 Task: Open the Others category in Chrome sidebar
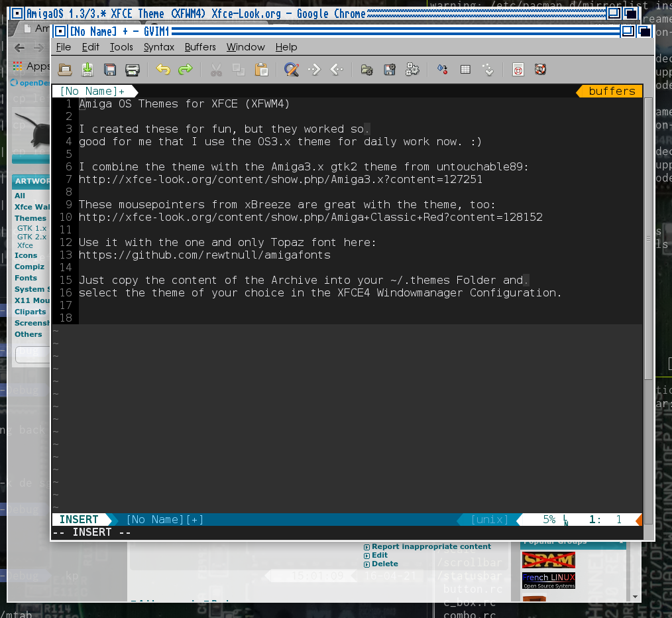point(28,334)
